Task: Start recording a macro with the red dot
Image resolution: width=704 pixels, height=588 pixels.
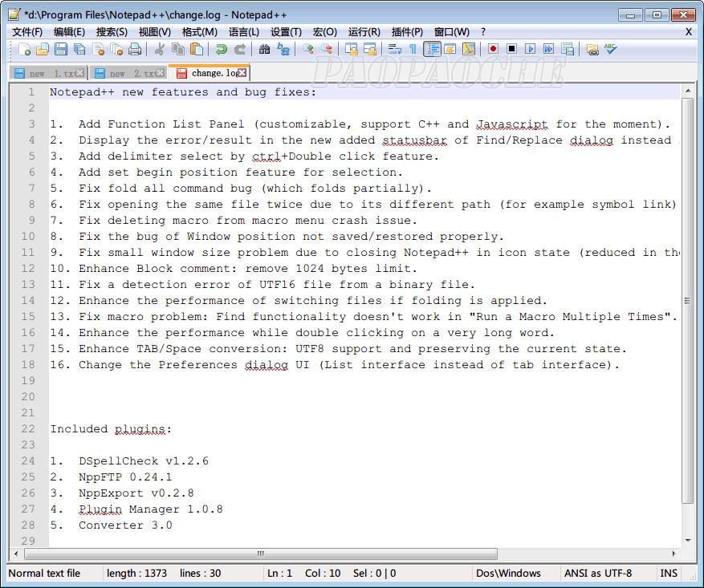Action: click(493, 49)
